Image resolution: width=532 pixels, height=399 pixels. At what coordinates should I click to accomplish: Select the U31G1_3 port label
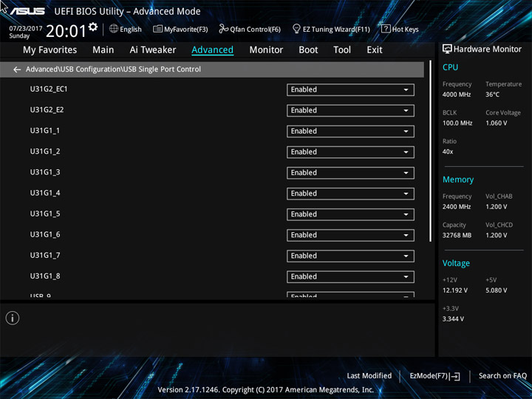coord(45,172)
